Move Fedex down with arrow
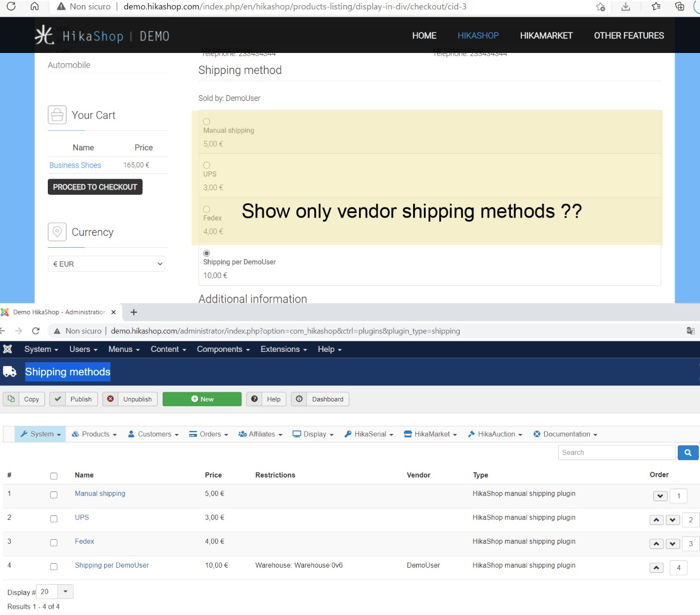This screenshot has height=615, width=700. [673, 544]
